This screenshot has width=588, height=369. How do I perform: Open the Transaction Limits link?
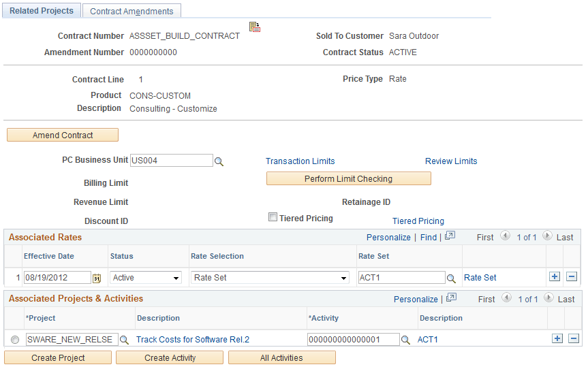(300, 161)
